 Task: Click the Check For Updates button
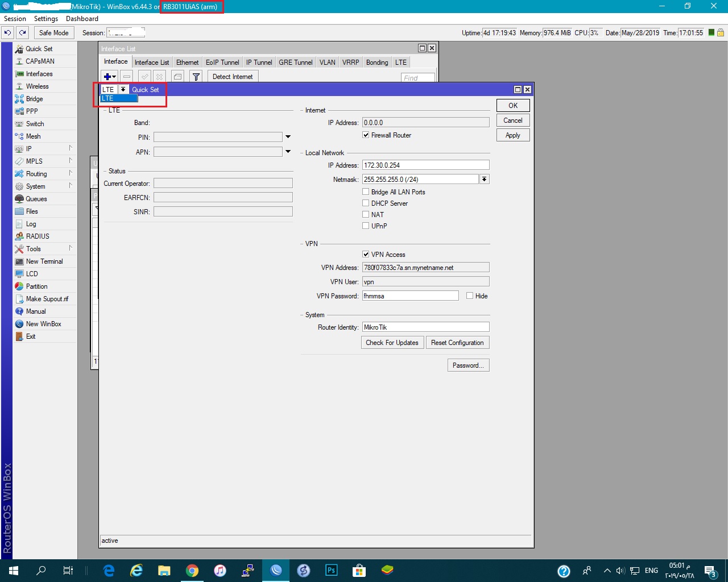[x=392, y=343]
